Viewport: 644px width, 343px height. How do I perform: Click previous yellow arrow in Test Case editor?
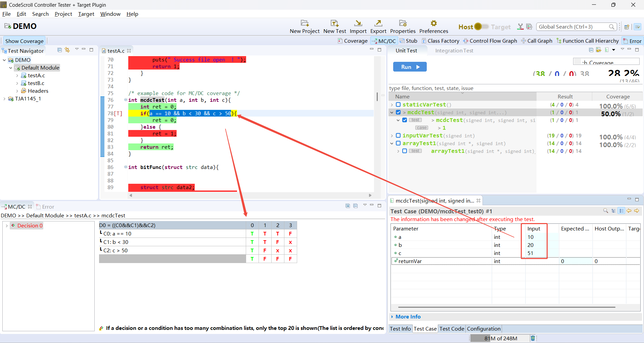[x=629, y=211]
